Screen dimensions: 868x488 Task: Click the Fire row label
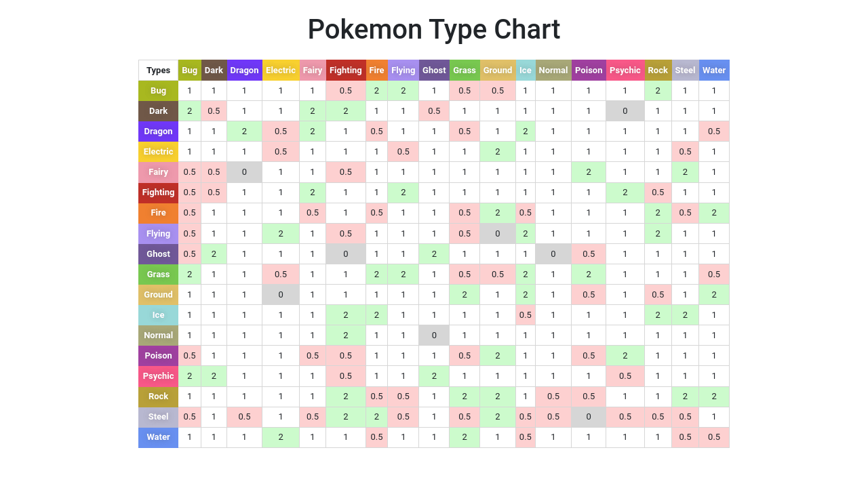(x=159, y=213)
